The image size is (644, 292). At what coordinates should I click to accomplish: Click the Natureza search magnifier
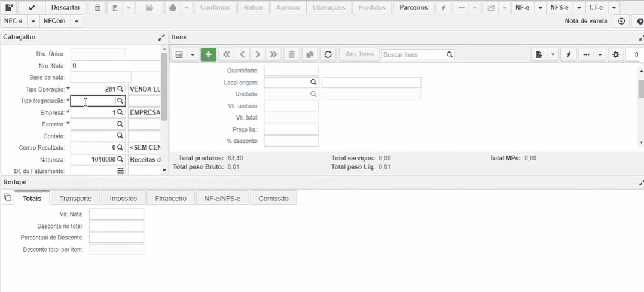tap(120, 159)
